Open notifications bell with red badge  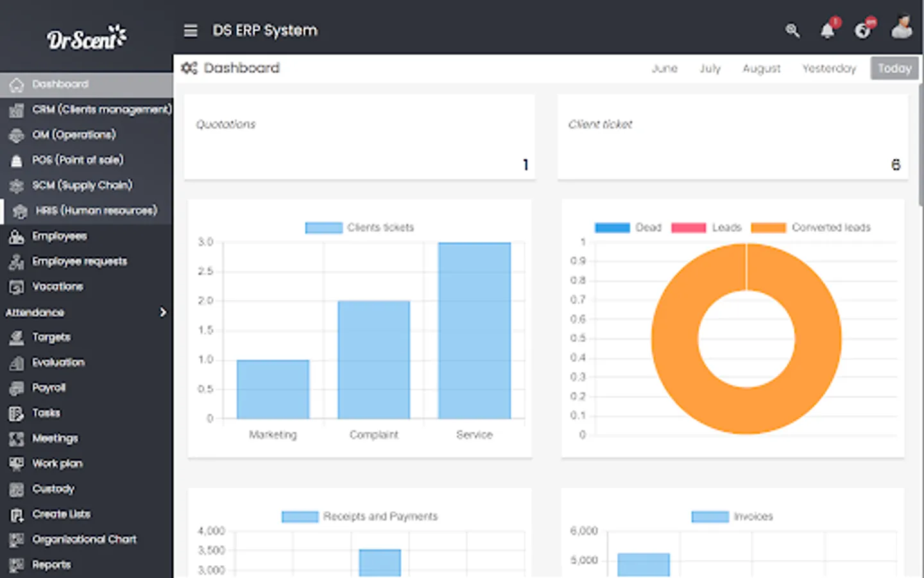click(x=828, y=31)
